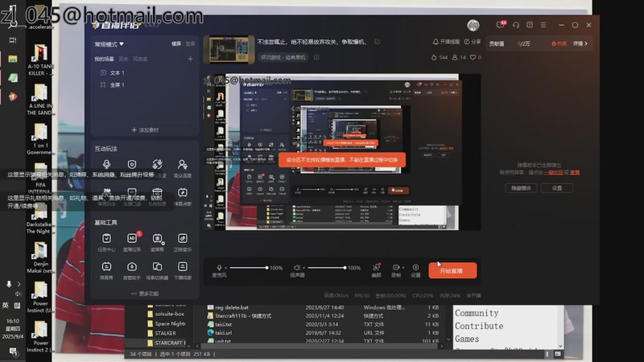This screenshot has height=362, width=644.
Task: Open the hamburger main menu
Action: point(543,25)
